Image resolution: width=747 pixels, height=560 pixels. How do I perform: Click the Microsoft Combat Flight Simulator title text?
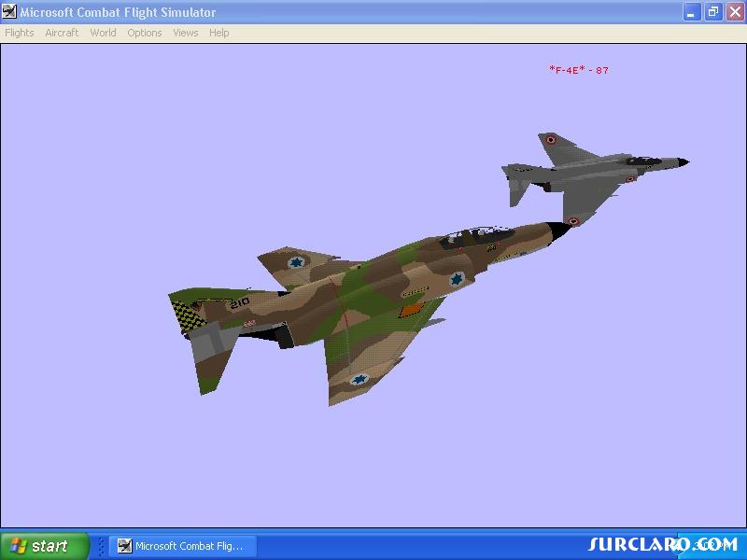[x=118, y=12]
